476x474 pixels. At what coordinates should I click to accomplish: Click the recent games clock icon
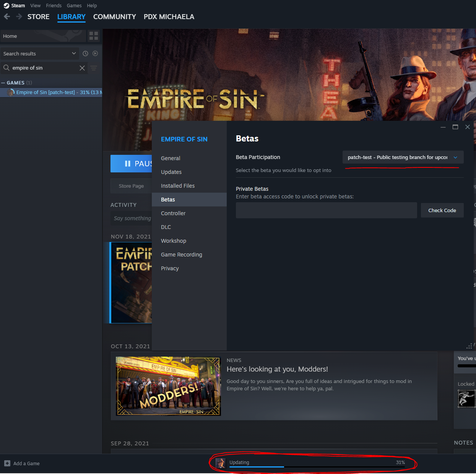point(85,54)
